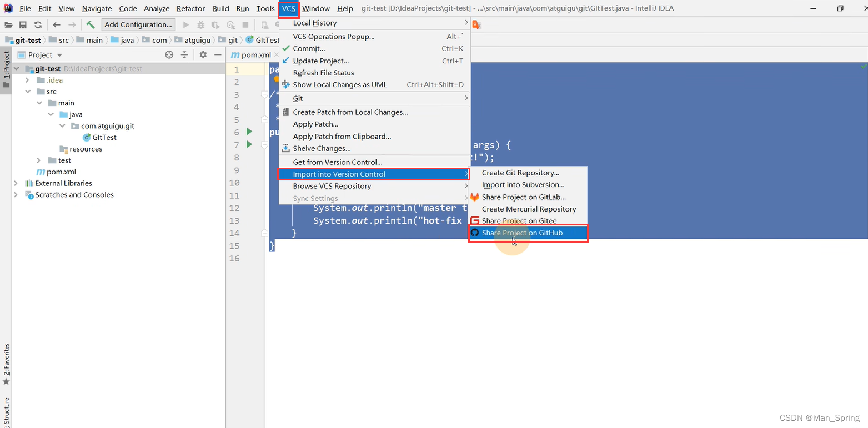Click the IntelliJ IDEA logo icon
The width and height of the screenshot is (868, 428).
tap(8, 8)
